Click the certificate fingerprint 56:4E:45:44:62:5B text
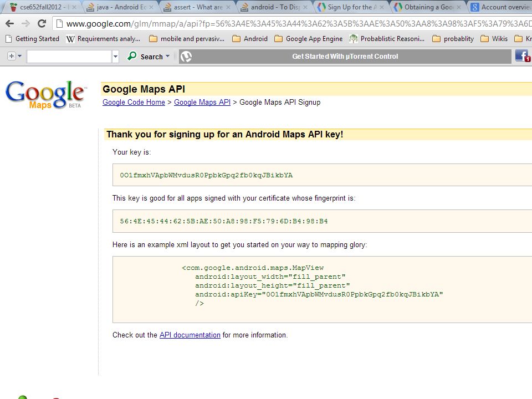 pyautogui.click(x=223, y=221)
